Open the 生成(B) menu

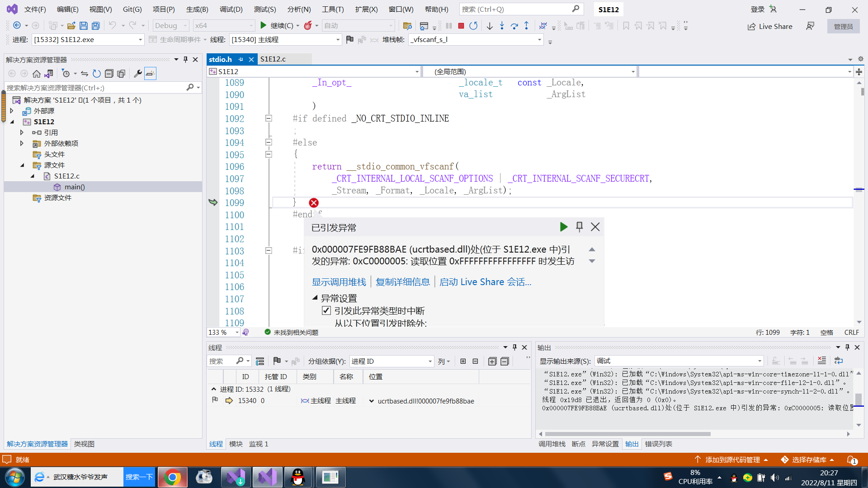pyautogui.click(x=197, y=9)
